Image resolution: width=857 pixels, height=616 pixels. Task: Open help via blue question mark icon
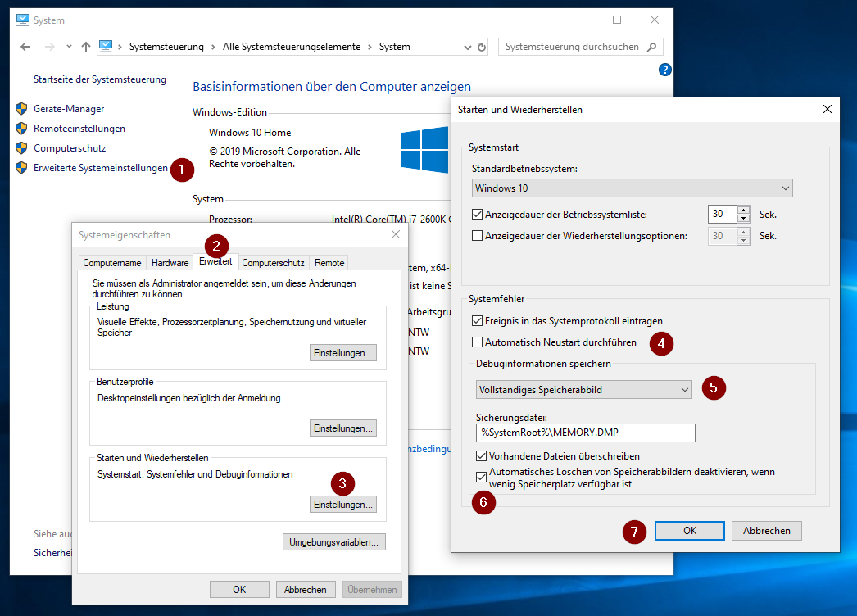coord(664,70)
